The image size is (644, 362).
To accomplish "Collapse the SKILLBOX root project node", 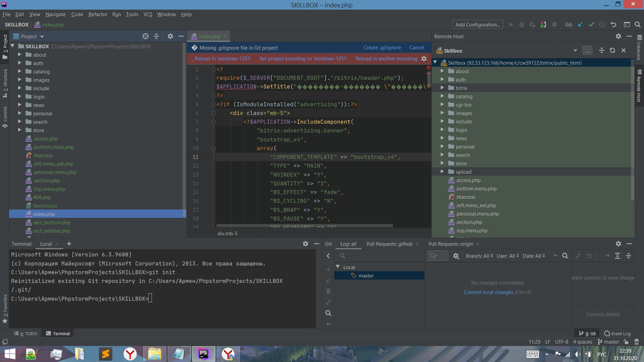I will 12,46.
